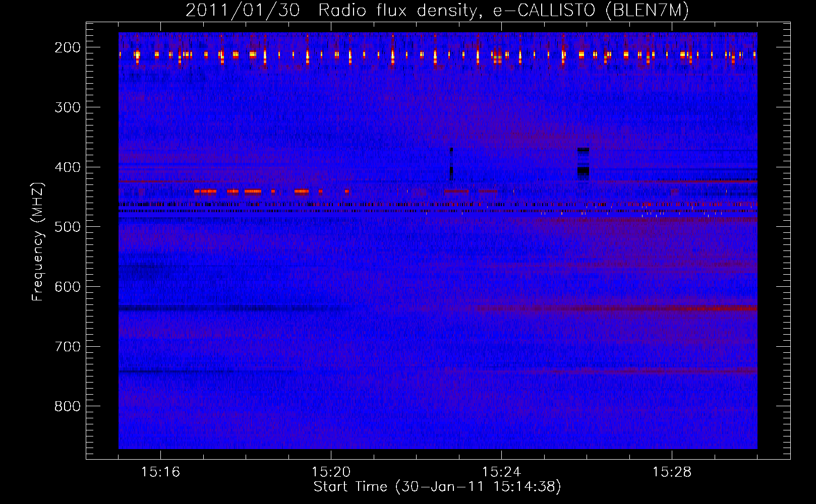This screenshot has width=816, height=504.
Task: Click the 800 frequency tick label
Action: click(x=68, y=406)
